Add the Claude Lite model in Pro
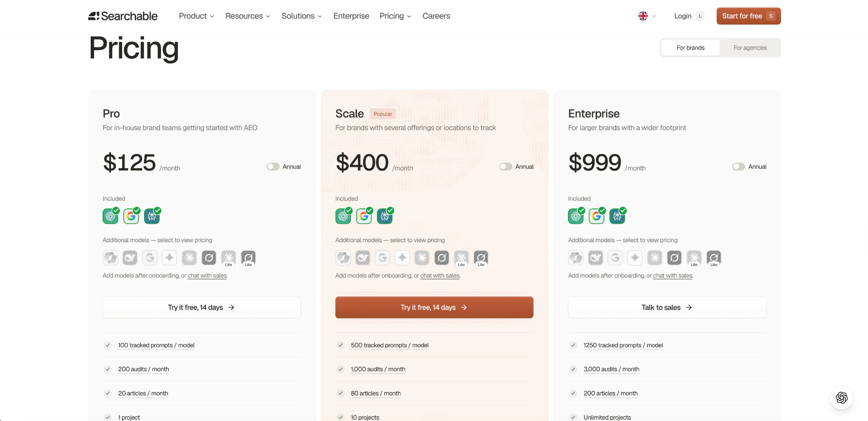The height and width of the screenshot is (421, 868). (x=228, y=258)
